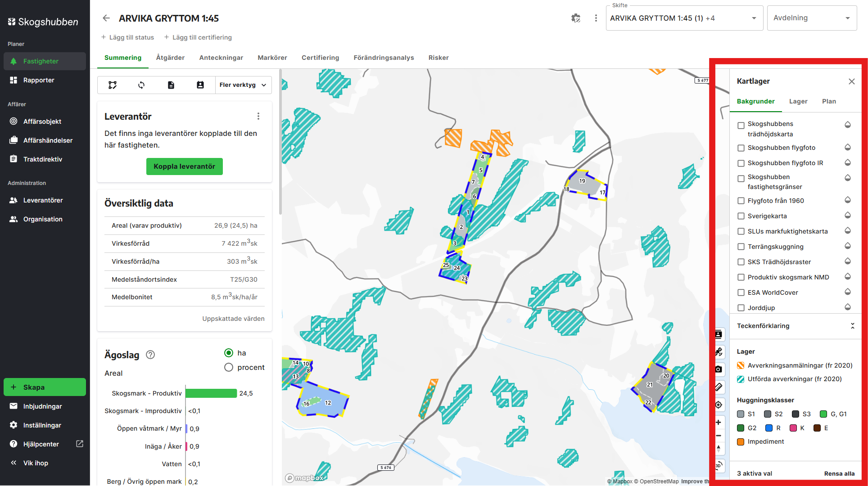This screenshot has width=868, height=486.
Task: Click the polygon edit tool icon
Action: click(x=113, y=85)
